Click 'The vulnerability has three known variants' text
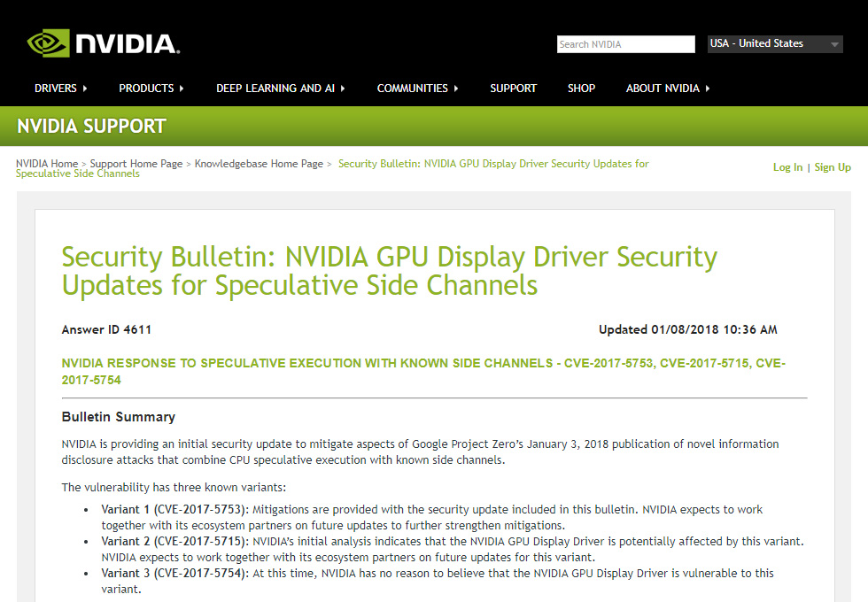This screenshot has height=602, width=868. [x=174, y=488]
